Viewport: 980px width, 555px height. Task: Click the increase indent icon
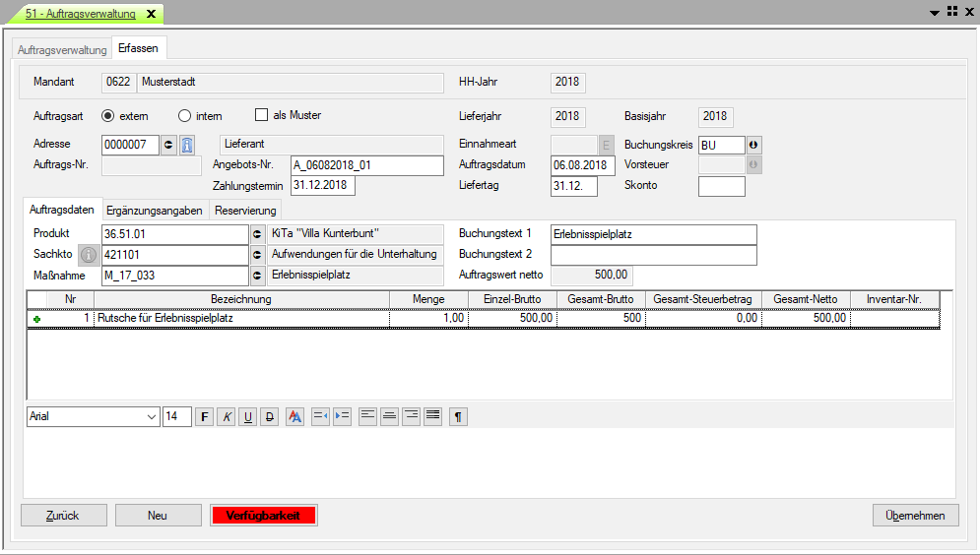click(x=342, y=416)
